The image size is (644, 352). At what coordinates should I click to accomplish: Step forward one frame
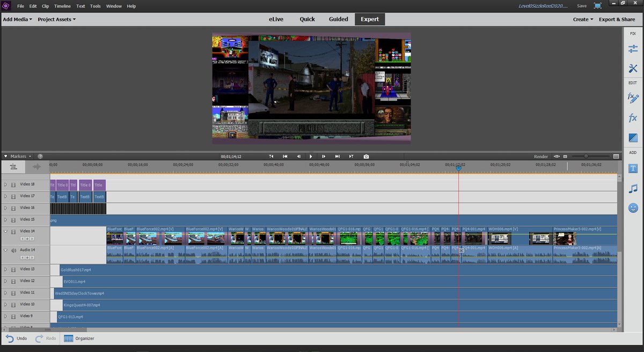pyautogui.click(x=324, y=156)
